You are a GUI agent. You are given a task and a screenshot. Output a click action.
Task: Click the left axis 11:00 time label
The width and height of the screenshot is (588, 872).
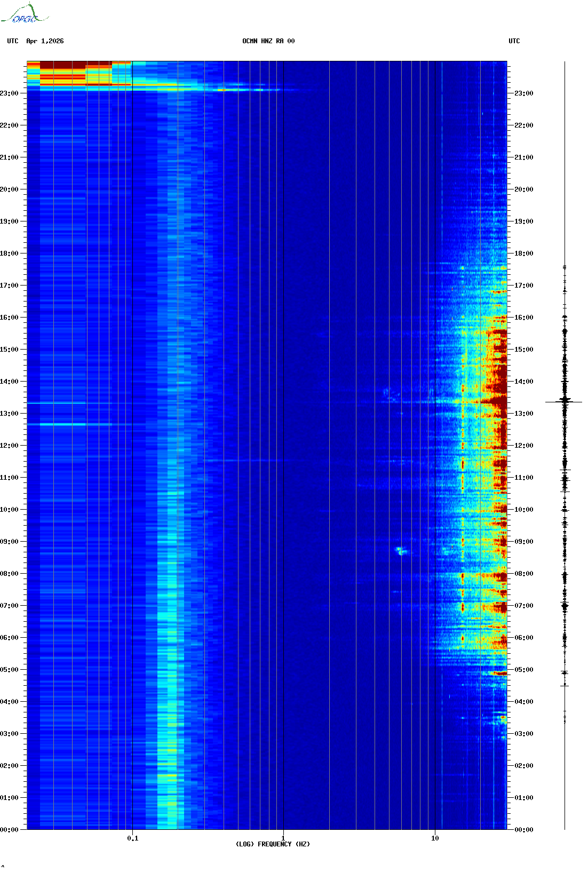click(x=9, y=478)
